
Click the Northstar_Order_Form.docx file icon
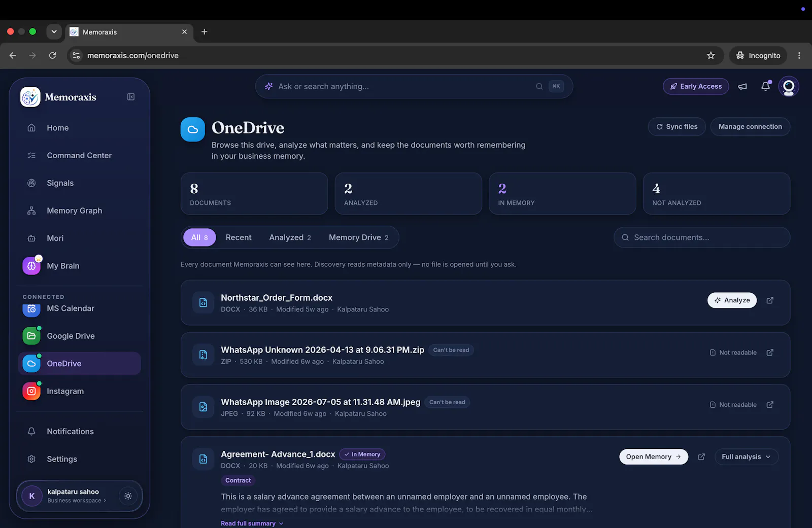tap(203, 303)
